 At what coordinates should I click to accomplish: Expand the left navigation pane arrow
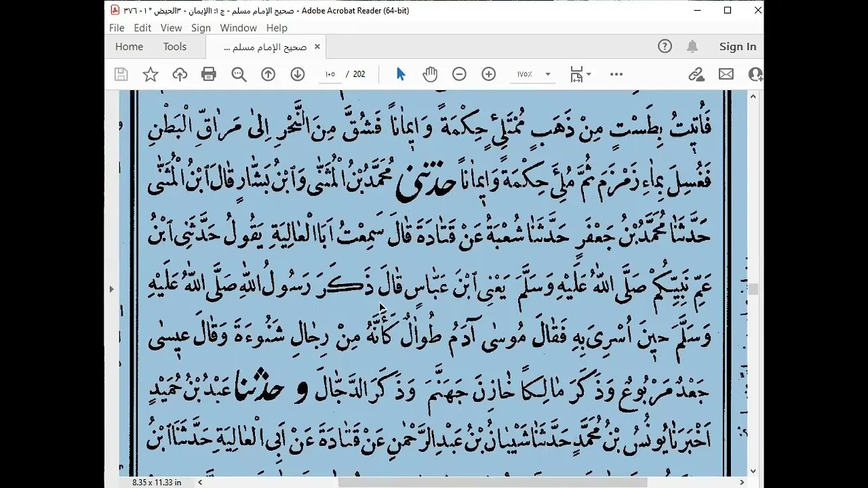(x=111, y=289)
